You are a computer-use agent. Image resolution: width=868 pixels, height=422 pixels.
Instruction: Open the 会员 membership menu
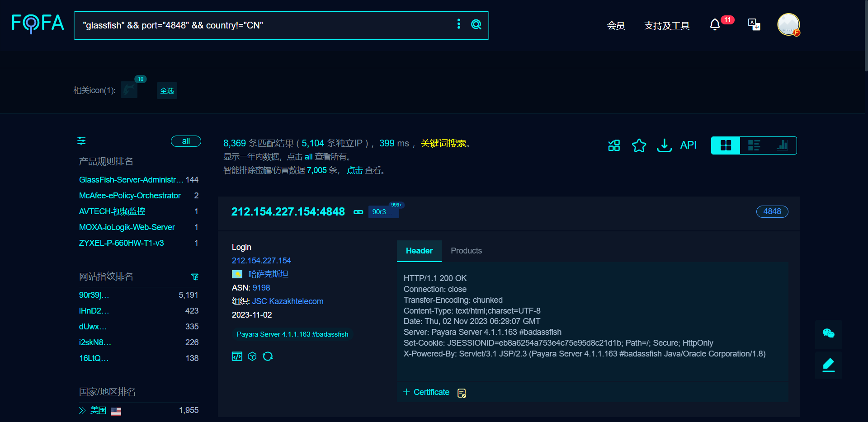pos(616,26)
